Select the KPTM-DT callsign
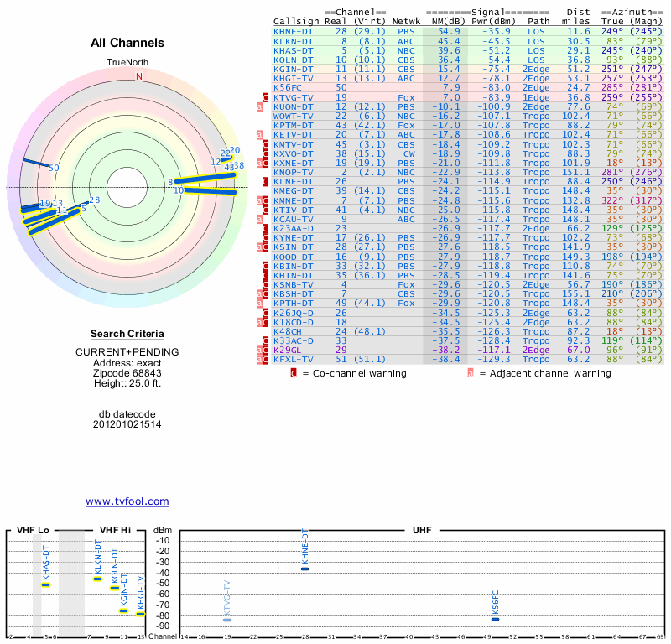Viewport: 671px width, 644px height. 293,126
